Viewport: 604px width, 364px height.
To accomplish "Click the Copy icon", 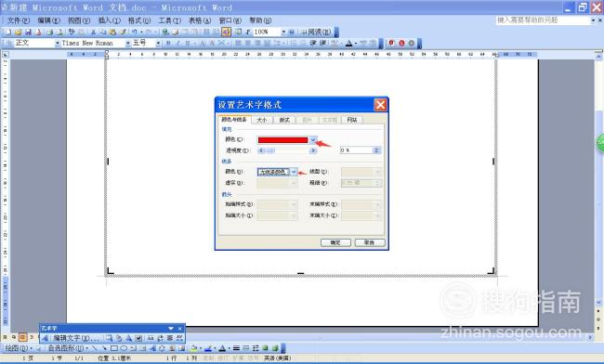I will click(x=103, y=32).
